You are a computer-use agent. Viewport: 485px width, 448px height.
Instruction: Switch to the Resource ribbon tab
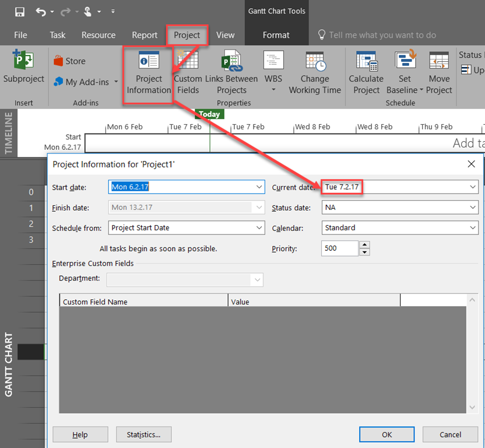click(99, 35)
